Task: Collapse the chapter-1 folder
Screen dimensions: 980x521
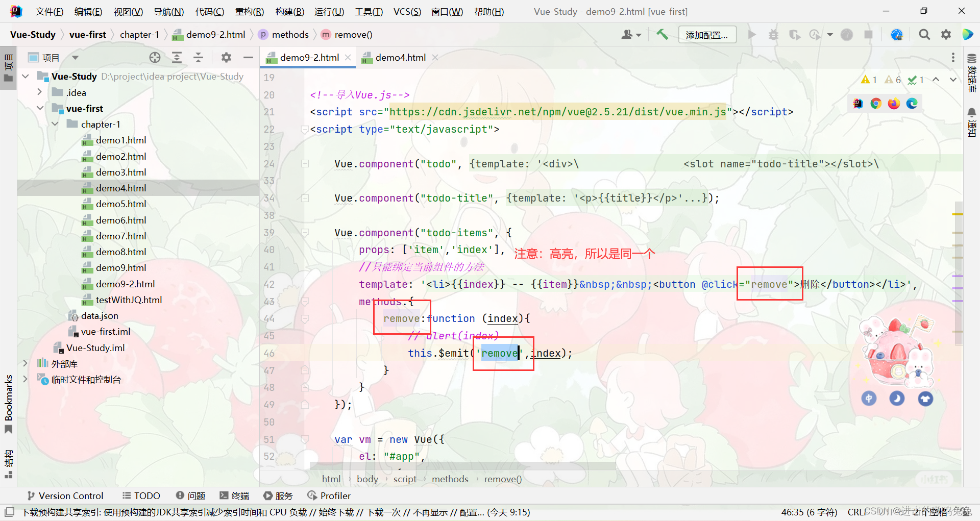Action: point(55,124)
